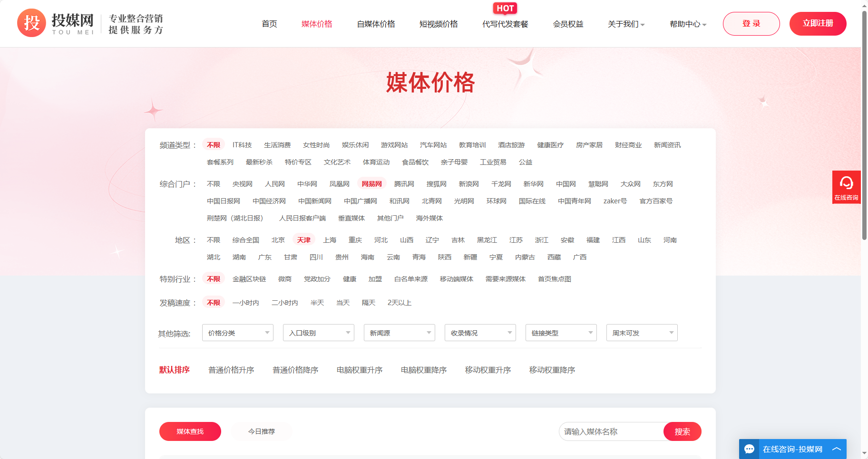The width and height of the screenshot is (868, 459).
Task: Select 不限 under 频道类型
Action: point(214,145)
